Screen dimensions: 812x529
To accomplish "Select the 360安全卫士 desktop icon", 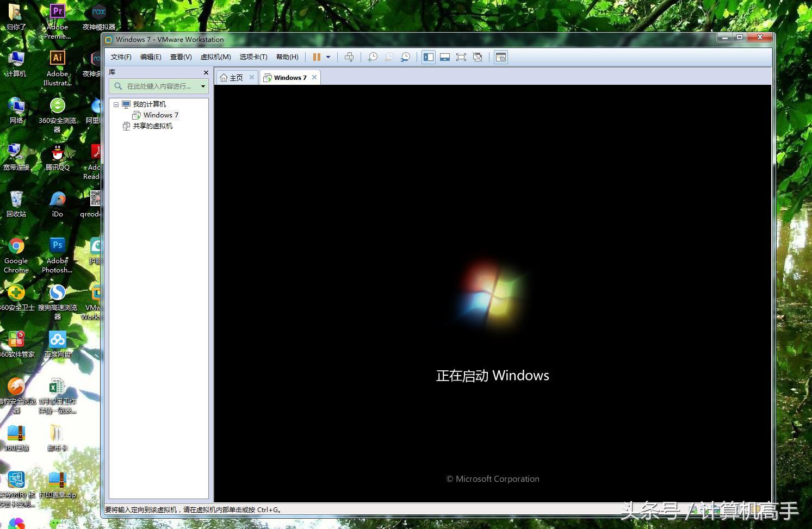I will pos(16,297).
